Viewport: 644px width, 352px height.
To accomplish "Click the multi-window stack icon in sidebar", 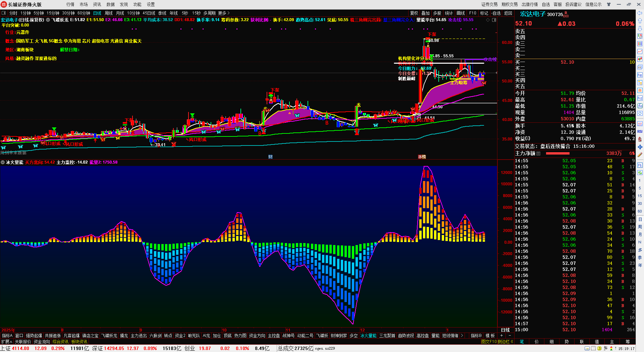I will click(640, 67).
